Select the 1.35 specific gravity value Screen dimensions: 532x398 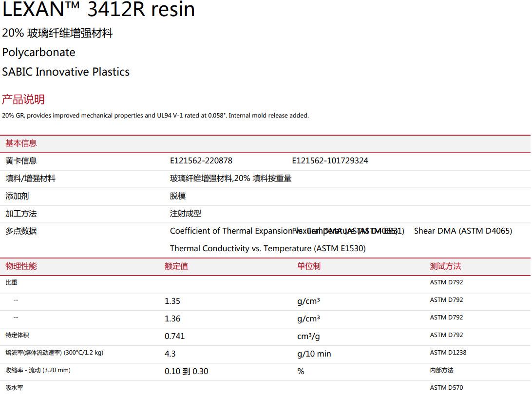pyautogui.click(x=172, y=301)
